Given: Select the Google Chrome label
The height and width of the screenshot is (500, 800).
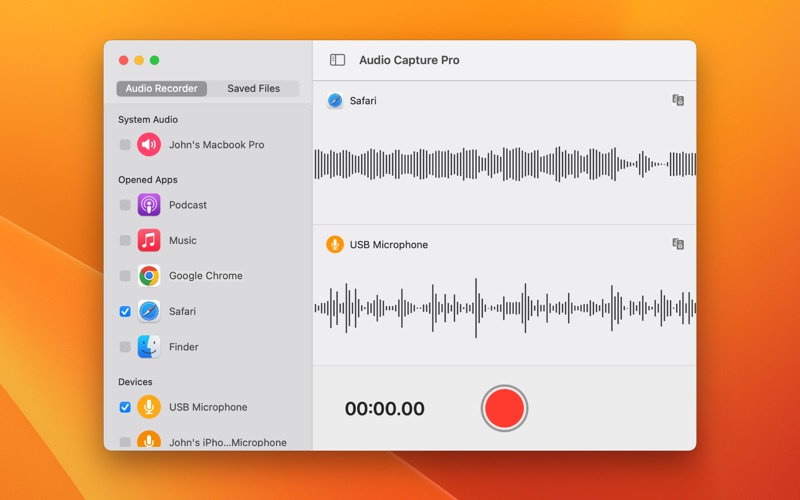Looking at the screenshot, I should tap(206, 276).
